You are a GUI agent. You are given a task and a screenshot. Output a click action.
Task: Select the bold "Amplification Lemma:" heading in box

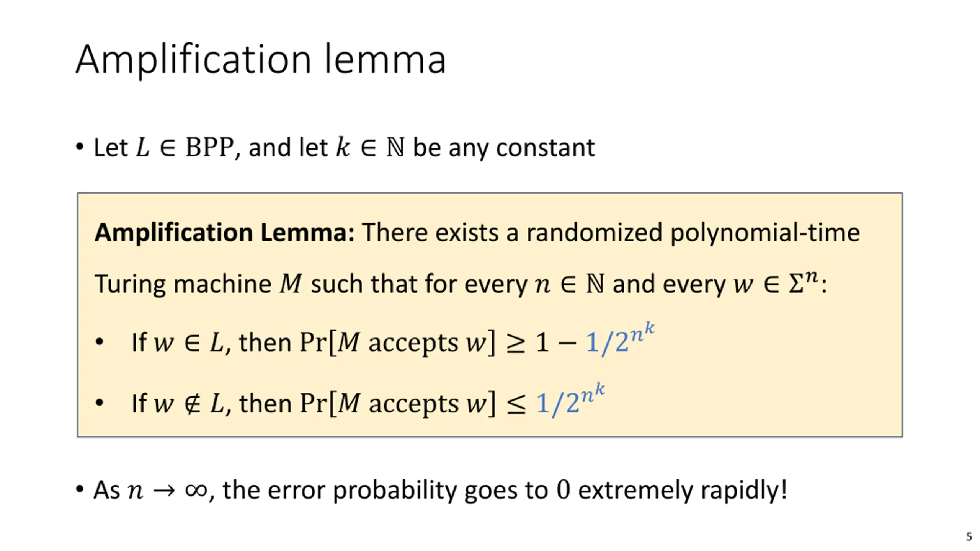[225, 232]
